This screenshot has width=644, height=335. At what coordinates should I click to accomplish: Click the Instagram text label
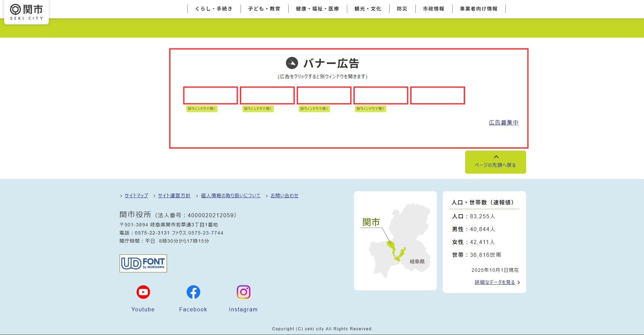click(x=243, y=309)
